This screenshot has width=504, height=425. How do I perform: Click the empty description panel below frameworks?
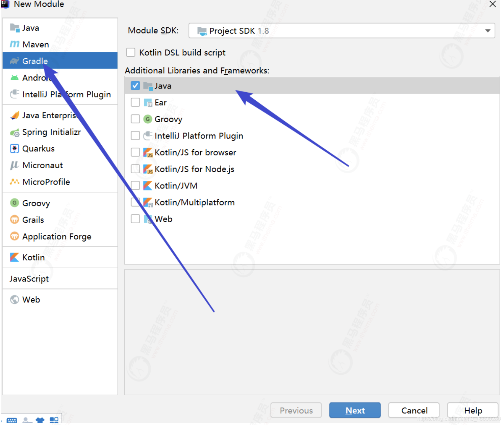(312, 332)
